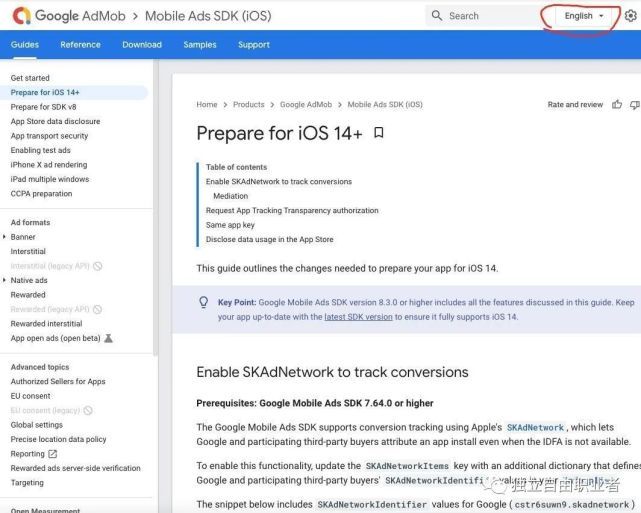This screenshot has width=641, height=513.
Task: Open Prepare for SDK v8 guide
Action: tap(43, 107)
